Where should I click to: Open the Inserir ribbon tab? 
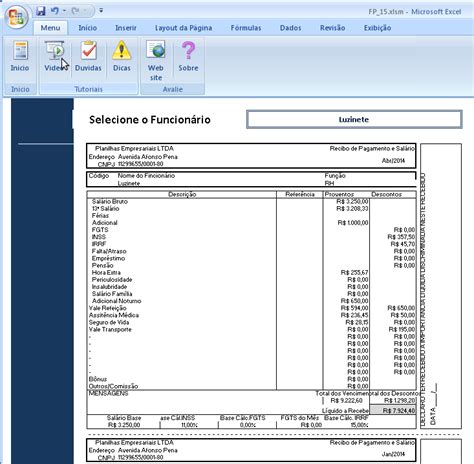point(126,28)
